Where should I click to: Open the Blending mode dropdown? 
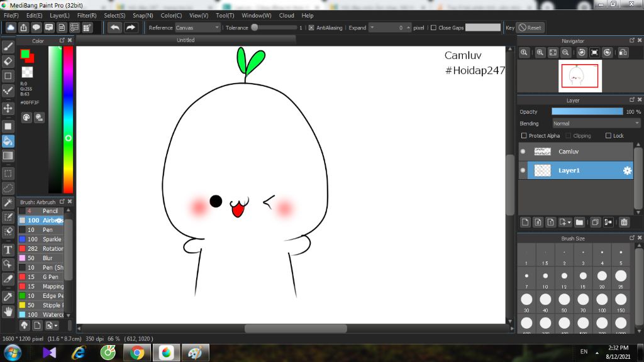pyautogui.click(x=596, y=124)
